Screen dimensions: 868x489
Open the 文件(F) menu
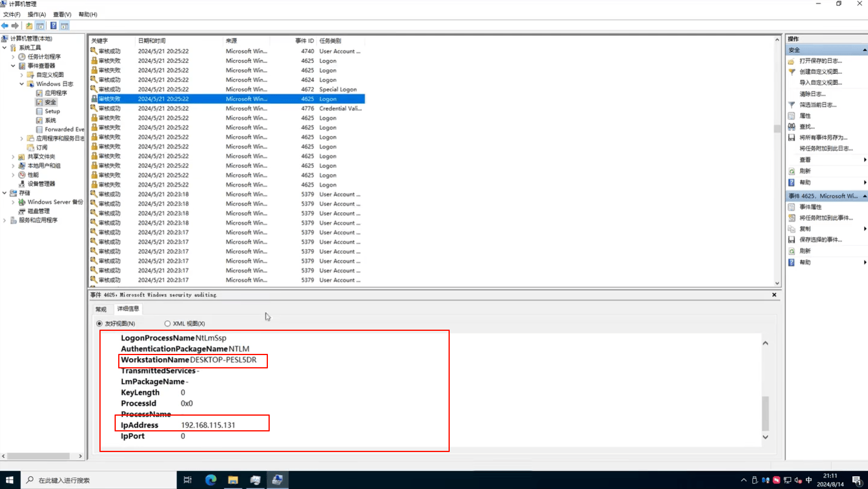[12, 15]
